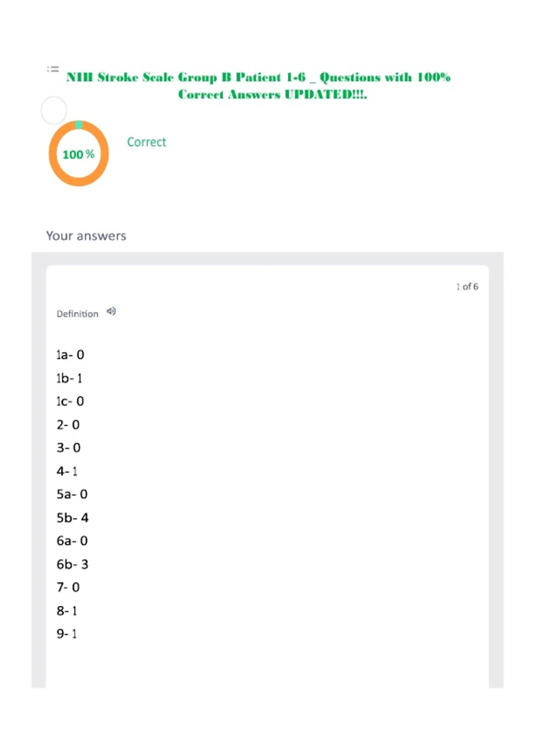Click the NIH Stroke Scale title text
The image size is (534, 756).
pos(259,85)
